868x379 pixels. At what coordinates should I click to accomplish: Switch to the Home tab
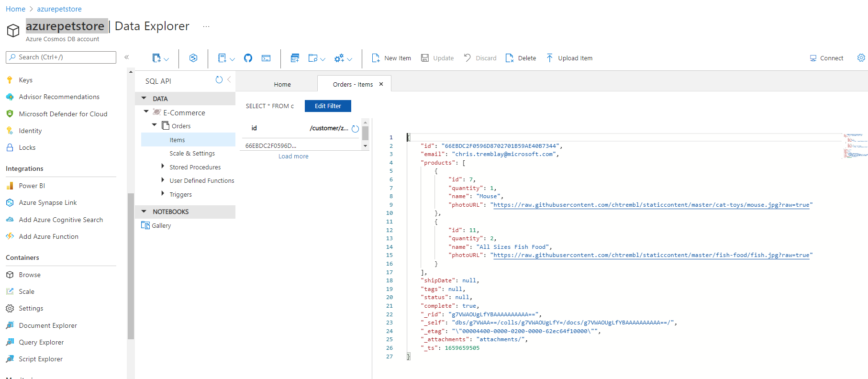click(x=282, y=84)
